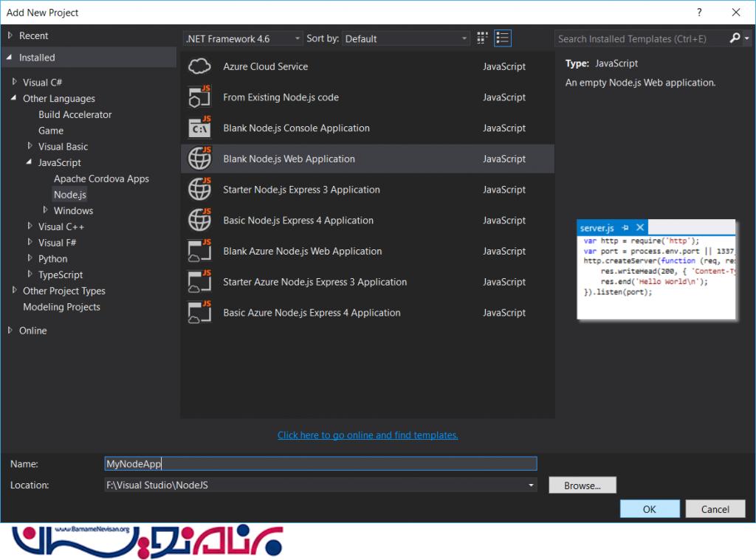This screenshot has height=560, width=756.
Task: Expand the Windows node under JavaScript
Action: point(45,210)
